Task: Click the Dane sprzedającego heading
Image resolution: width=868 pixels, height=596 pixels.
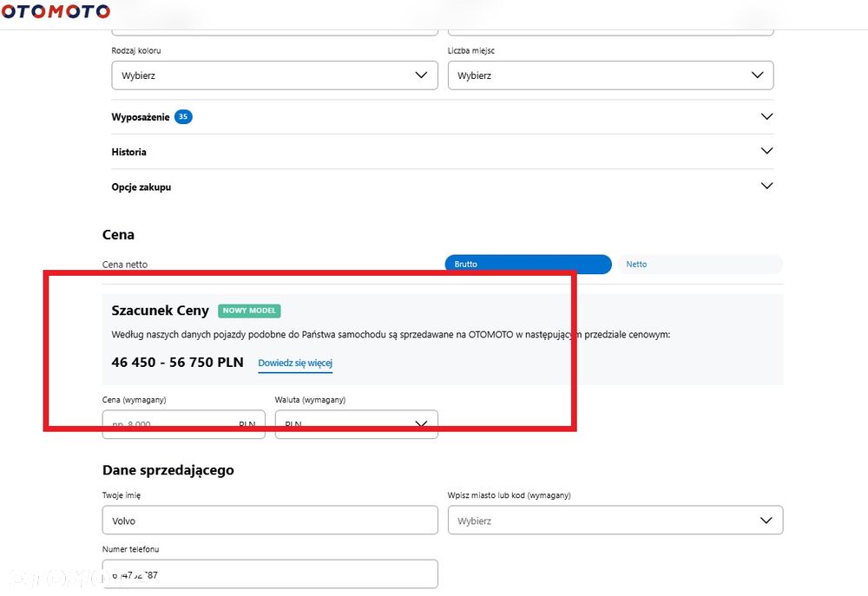Action: tap(168, 470)
